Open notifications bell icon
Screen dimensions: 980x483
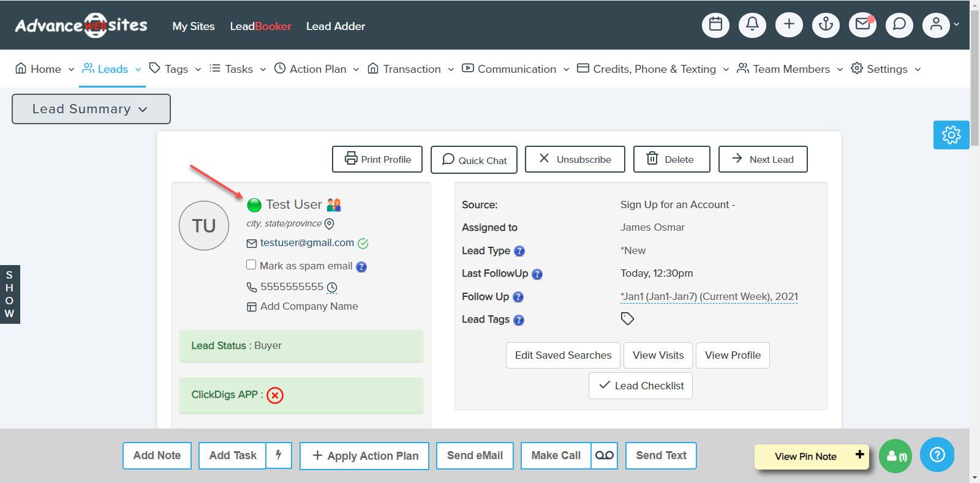point(752,25)
